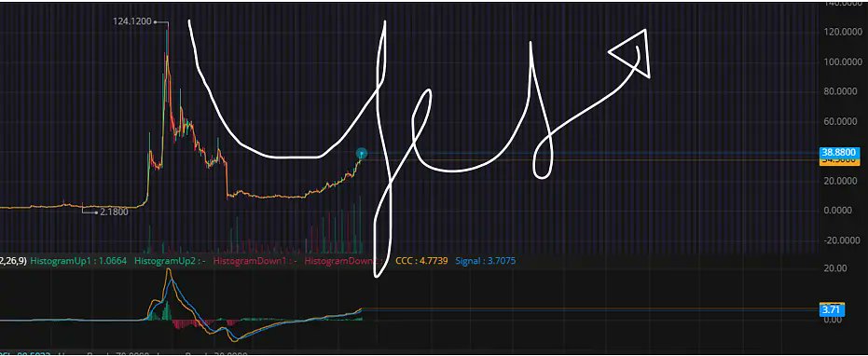
Task: Select the HistogramUp2 legend entry
Action: click(x=171, y=260)
